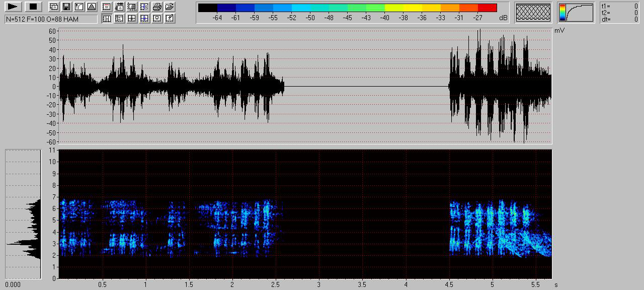Click the N=512 F=100 parameters field

point(51,19)
